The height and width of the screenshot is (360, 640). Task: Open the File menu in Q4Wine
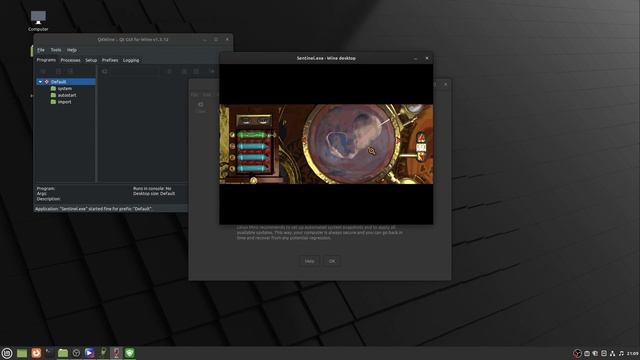coord(41,50)
